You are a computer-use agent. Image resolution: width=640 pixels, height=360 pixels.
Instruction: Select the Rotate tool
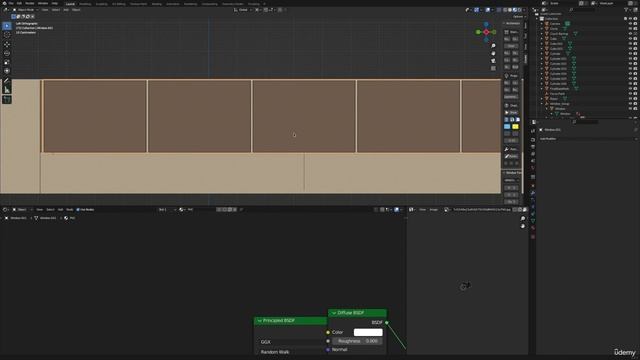(x=7, y=53)
